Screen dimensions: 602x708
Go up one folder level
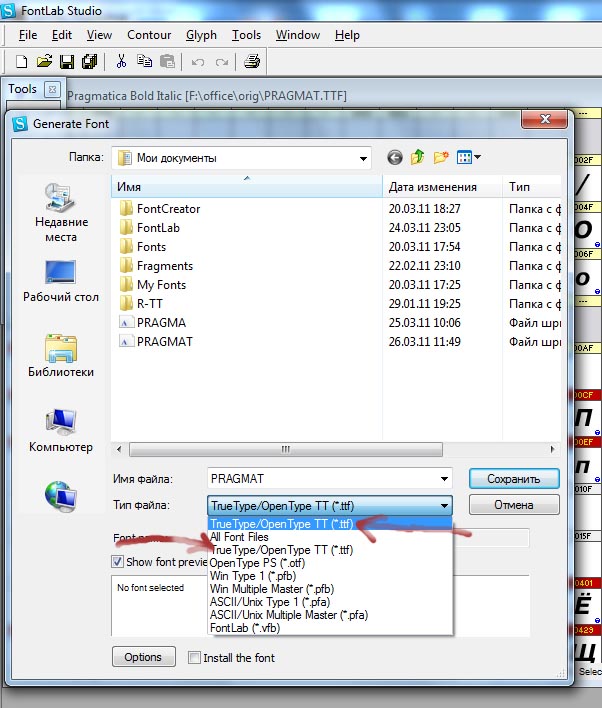(417, 157)
